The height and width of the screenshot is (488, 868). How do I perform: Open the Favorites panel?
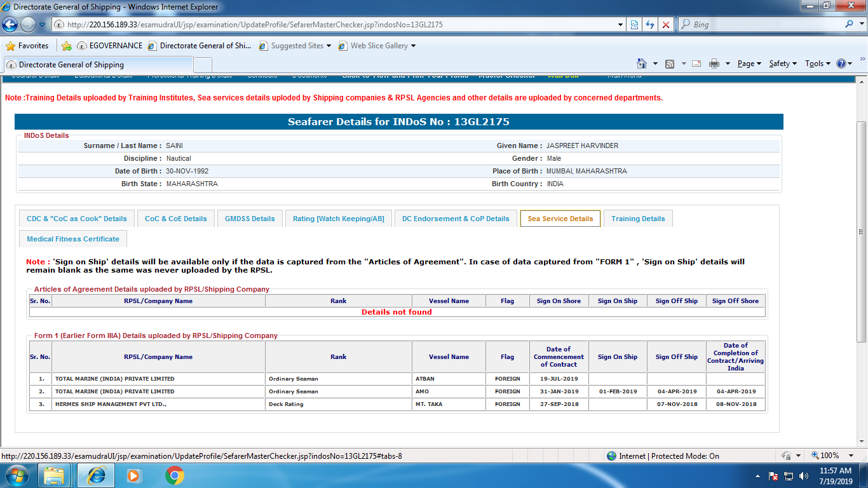27,46
